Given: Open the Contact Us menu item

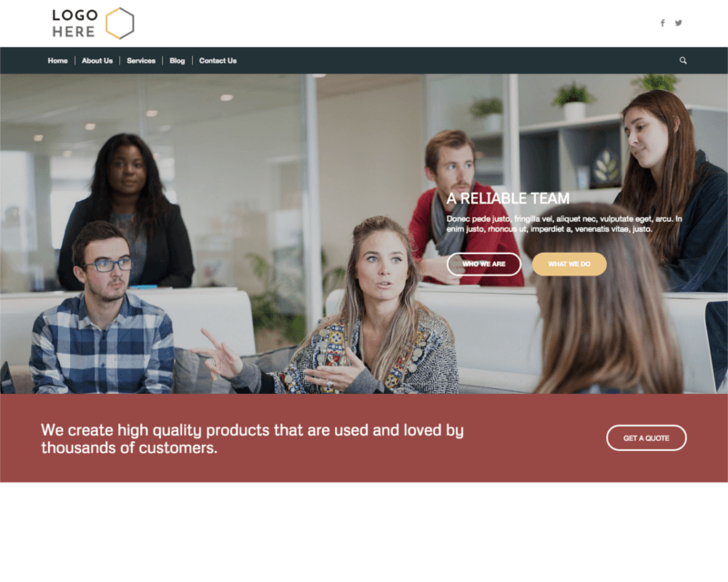Looking at the screenshot, I should point(217,61).
